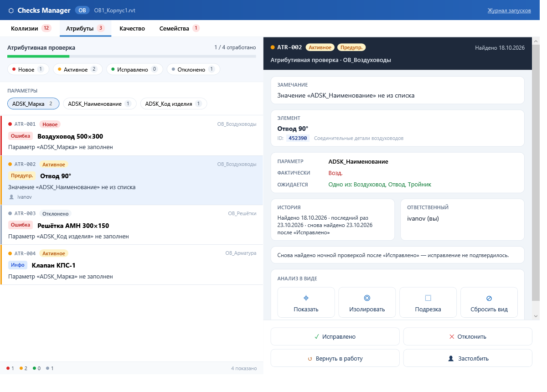Open the Атрибуты tab
Image resolution: width=547 pixels, height=392 pixels.
85,28
